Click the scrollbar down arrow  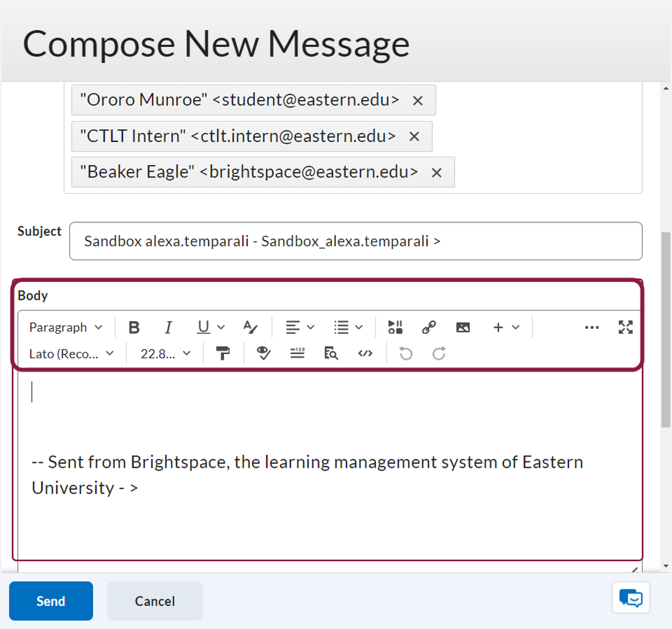coord(666,566)
